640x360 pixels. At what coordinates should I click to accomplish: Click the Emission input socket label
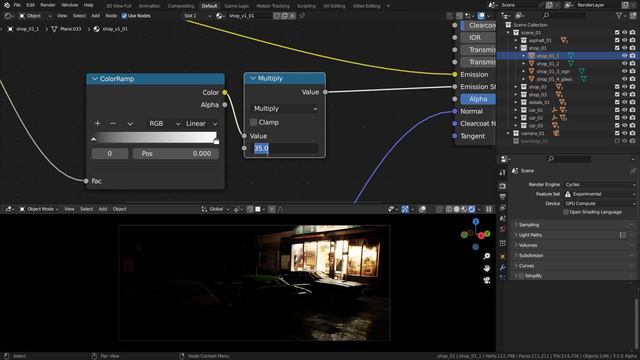click(474, 74)
